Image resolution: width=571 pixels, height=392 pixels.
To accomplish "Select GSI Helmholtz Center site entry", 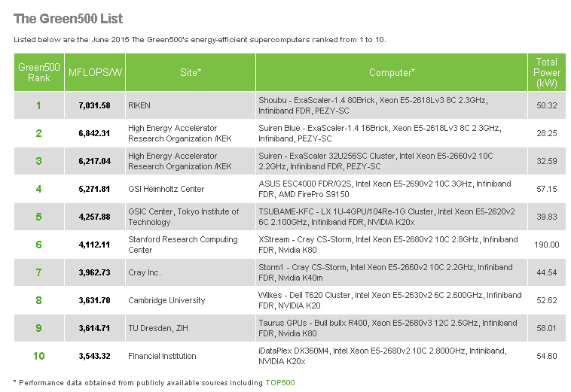I will (x=166, y=189).
